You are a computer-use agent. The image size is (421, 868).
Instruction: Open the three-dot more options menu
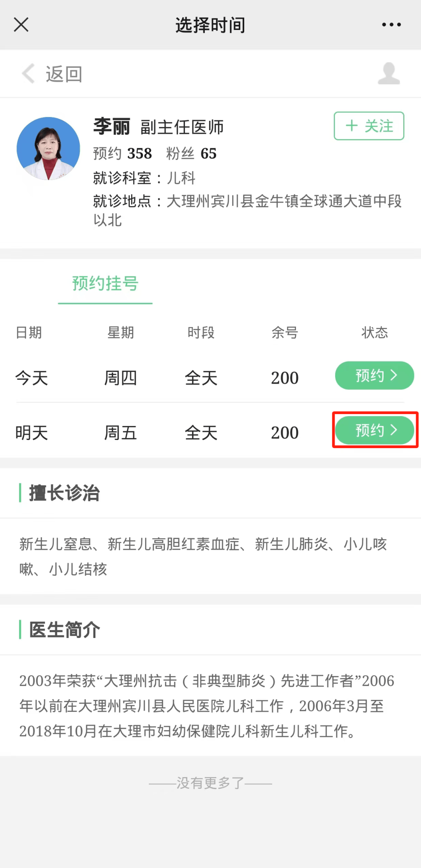pos(391,25)
